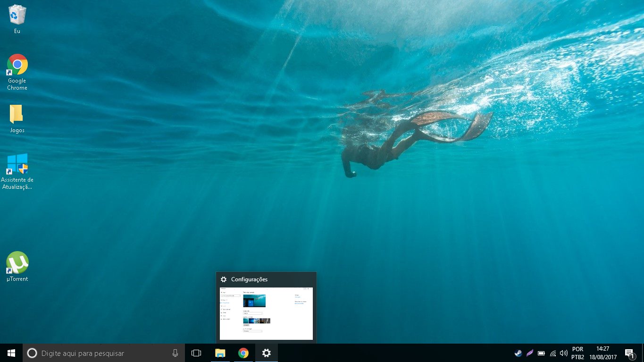Select the µTorrent desktop shortcut
This screenshot has width=644, height=362.
[x=17, y=267]
